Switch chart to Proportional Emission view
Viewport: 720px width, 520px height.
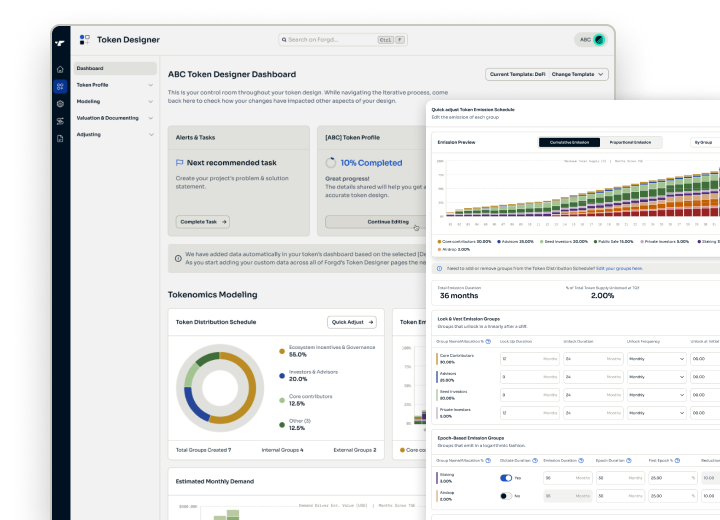coord(630,142)
